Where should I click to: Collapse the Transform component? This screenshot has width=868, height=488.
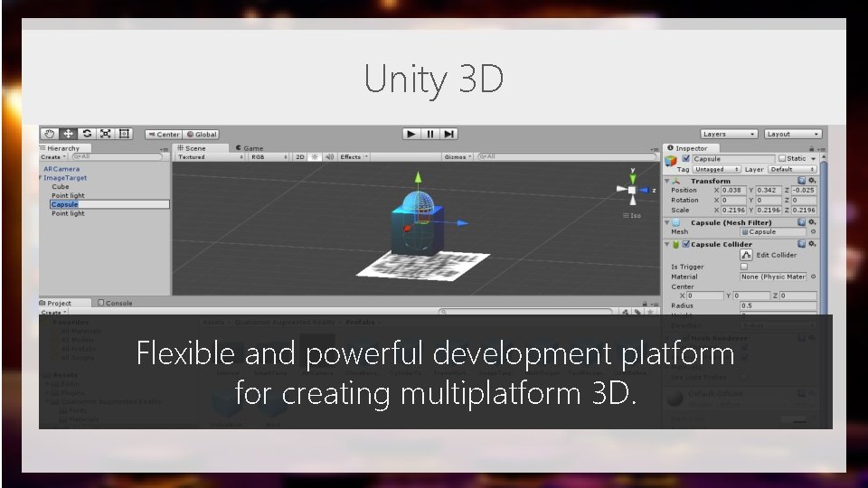click(667, 181)
